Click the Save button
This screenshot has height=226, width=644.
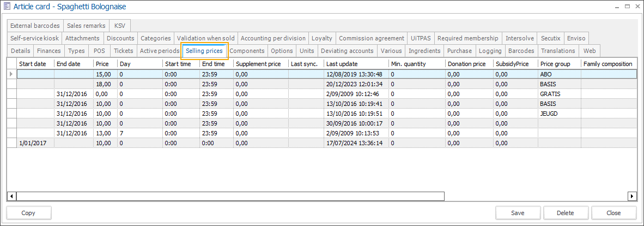(x=518, y=213)
